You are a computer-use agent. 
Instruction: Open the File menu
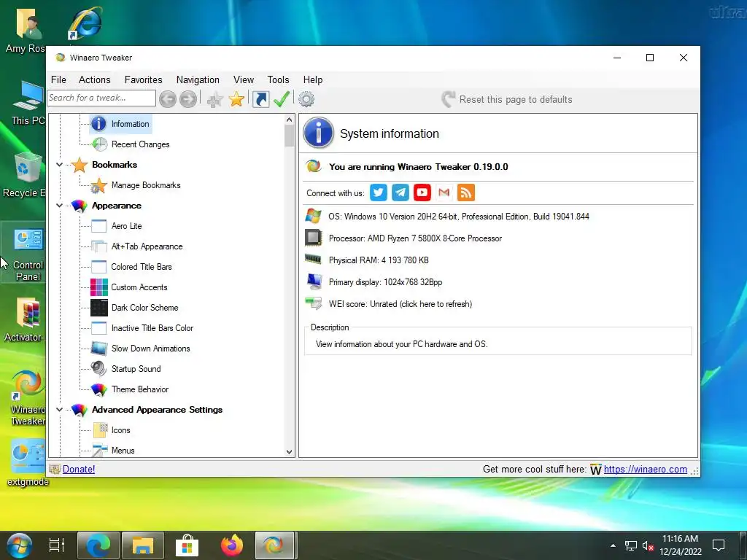pyautogui.click(x=58, y=80)
